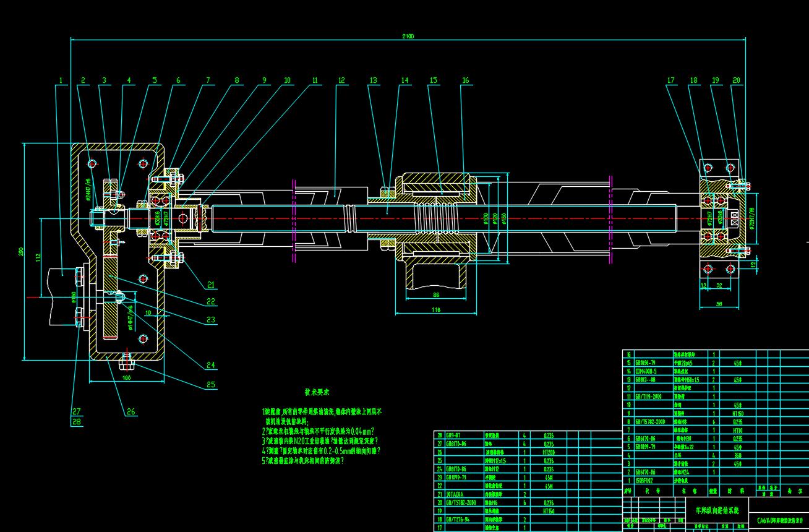
Task: Click part callout number 16
Action: [x=466, y=80]
